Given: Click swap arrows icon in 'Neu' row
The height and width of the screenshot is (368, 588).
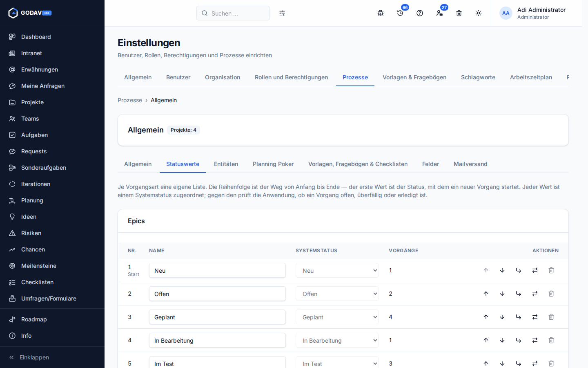Looking at the screenshot, I should point(535,270).
